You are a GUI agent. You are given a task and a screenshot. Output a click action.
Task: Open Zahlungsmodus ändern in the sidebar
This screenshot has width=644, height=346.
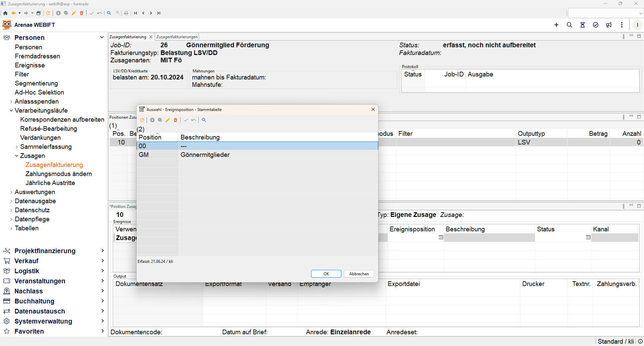pos(58,174)
